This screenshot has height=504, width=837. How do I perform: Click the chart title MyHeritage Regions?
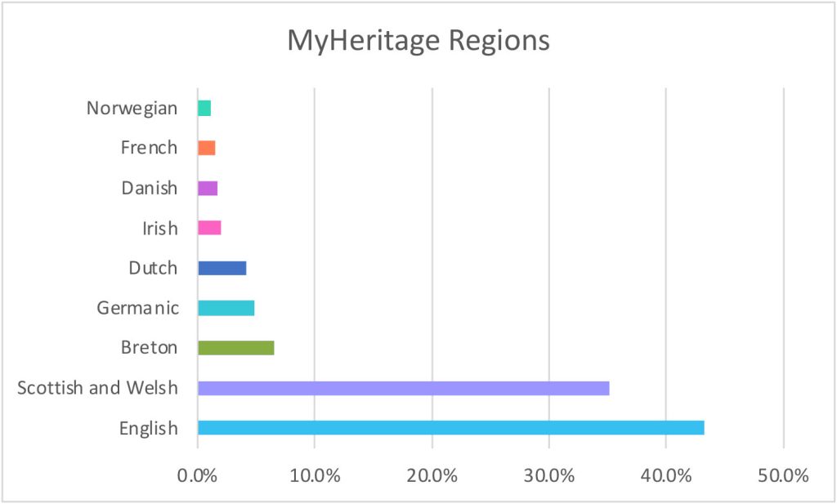[x=418, y=41]
